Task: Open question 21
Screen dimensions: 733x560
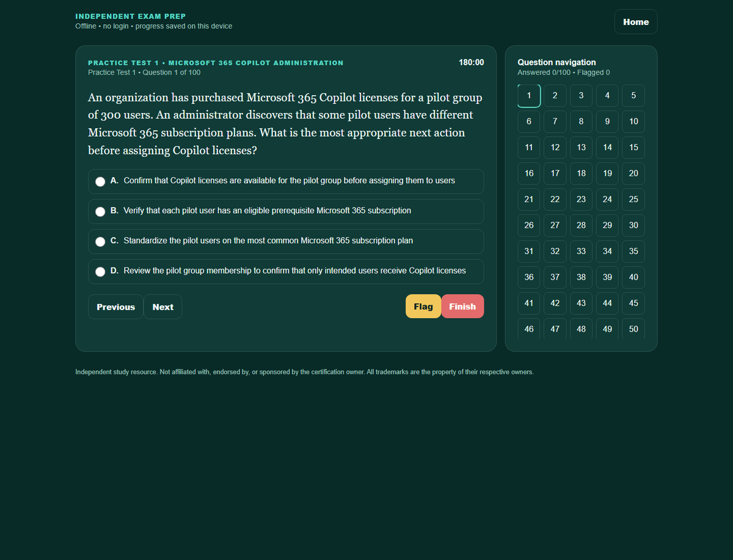Action: (x=529, y=199)
